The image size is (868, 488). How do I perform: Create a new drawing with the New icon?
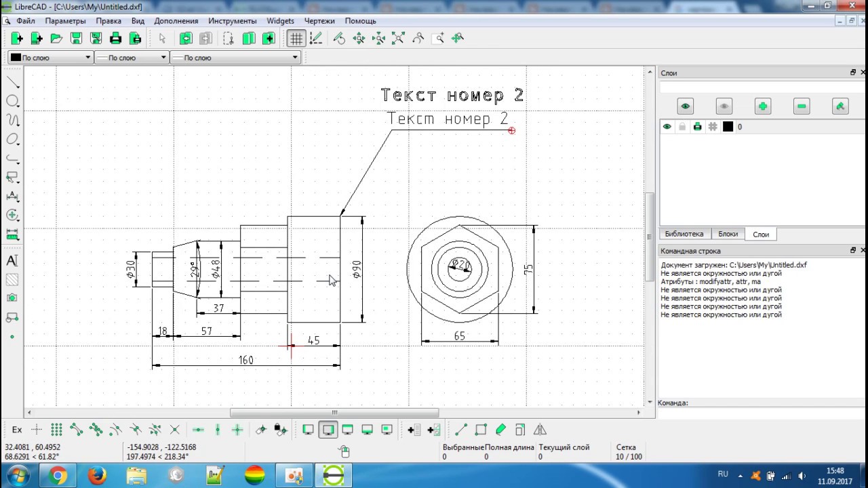[17, 39]
